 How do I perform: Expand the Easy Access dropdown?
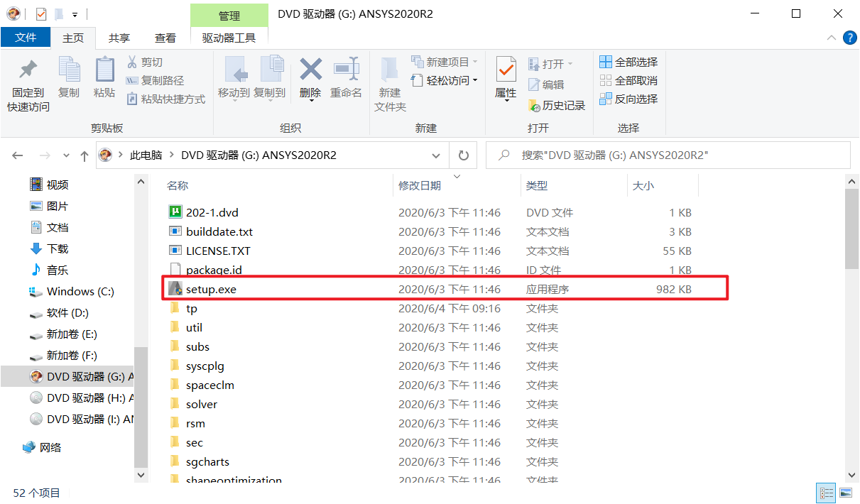point(474,80)
